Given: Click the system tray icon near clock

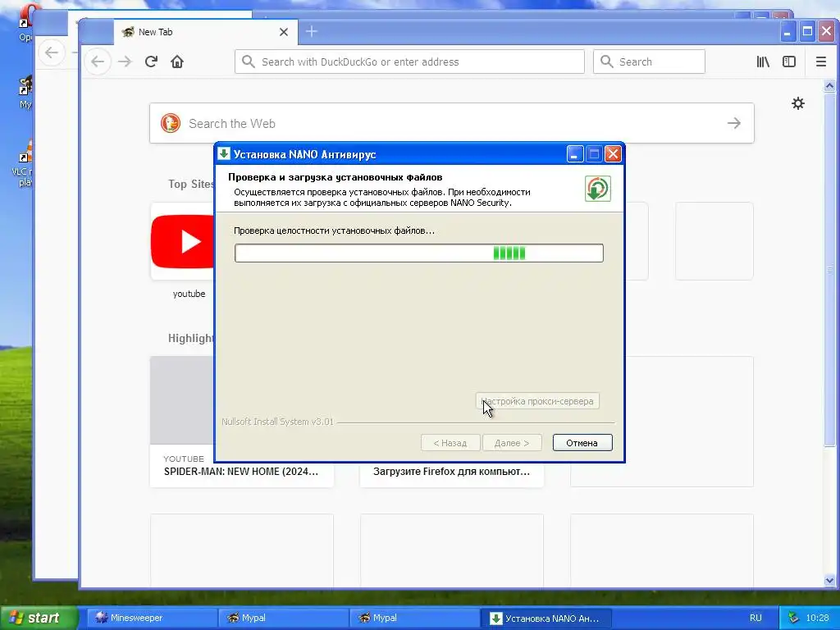Looking at the screenshot, I should (x=793, y=618).
